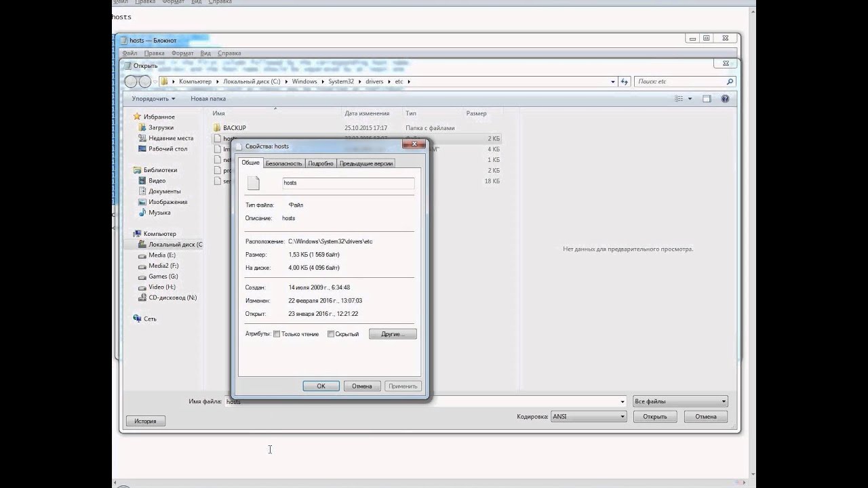Close the Свойства: hosts dialog

pyautogui.click(x=414, y=144)
